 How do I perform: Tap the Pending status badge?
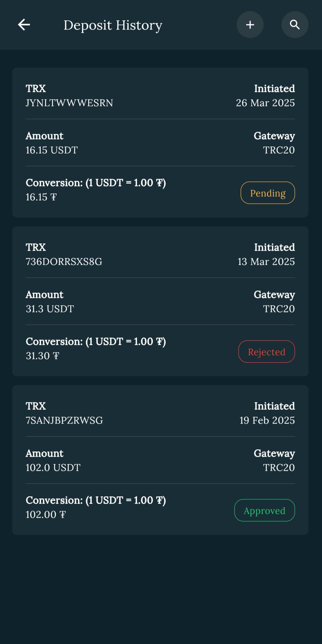pyautogui.click(x=268, y=193)
